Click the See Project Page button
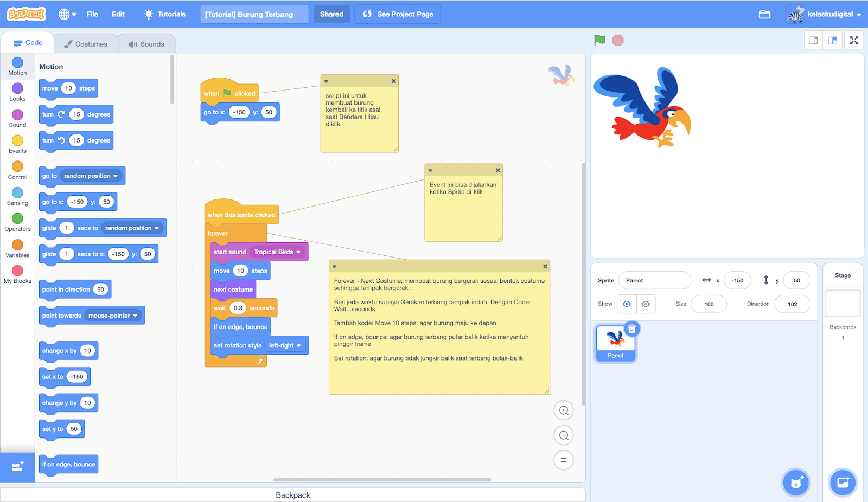Image resolution: width=868 pixels, height=502 pixels. 397,14
